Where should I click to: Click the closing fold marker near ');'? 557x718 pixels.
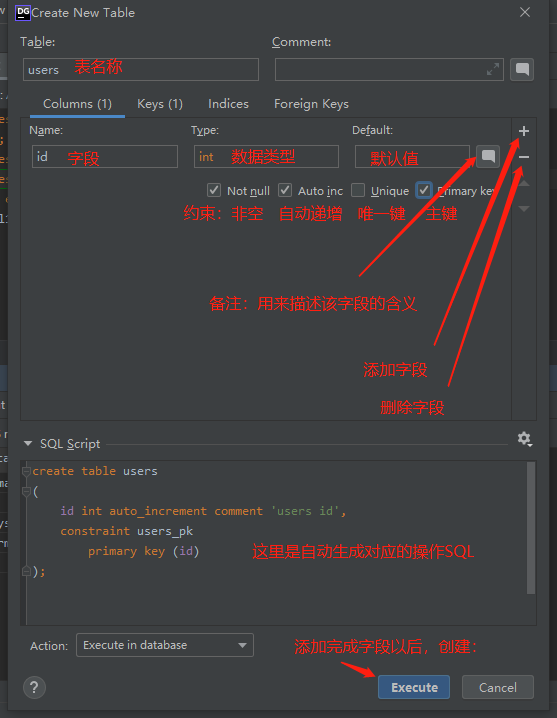pos(27,571)
